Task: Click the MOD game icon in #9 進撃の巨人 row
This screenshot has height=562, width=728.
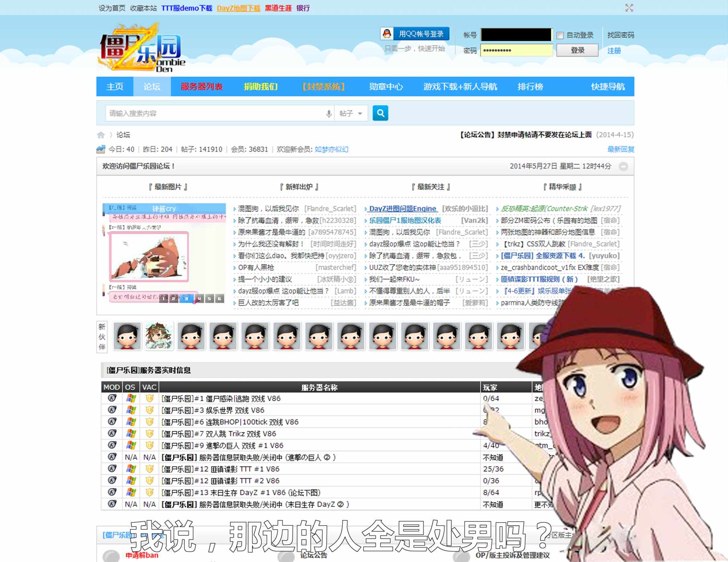Action: tap(112, 445)
